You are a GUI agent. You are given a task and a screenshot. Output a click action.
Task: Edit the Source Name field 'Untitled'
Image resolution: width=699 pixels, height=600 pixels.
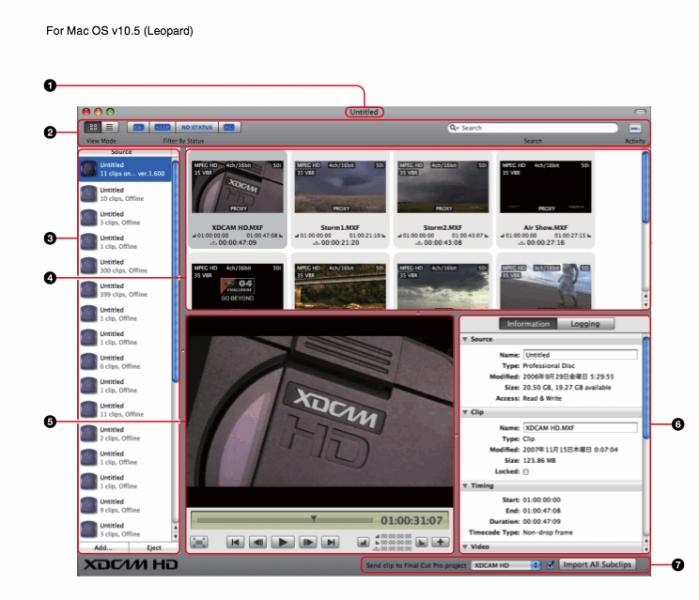(x=580, y=355)
